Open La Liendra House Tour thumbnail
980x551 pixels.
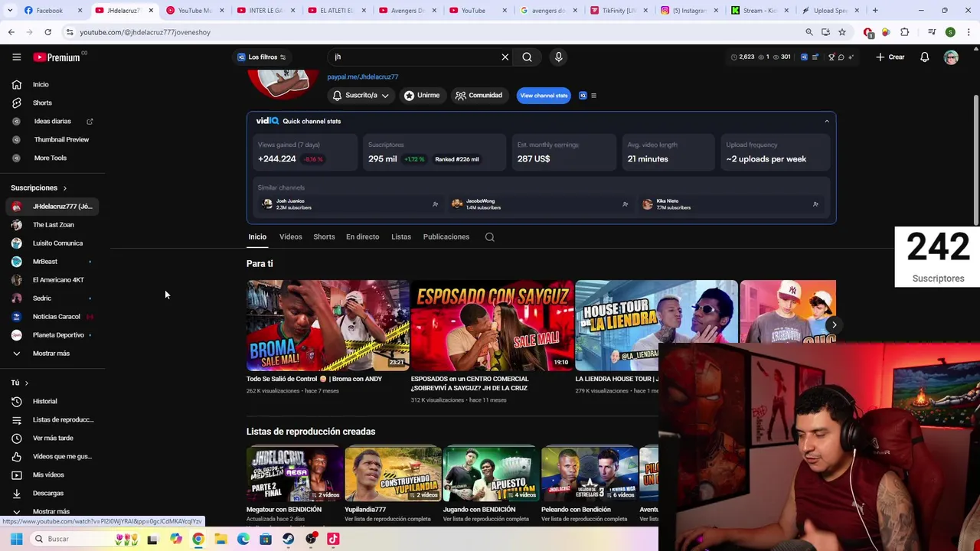[657, 325]
